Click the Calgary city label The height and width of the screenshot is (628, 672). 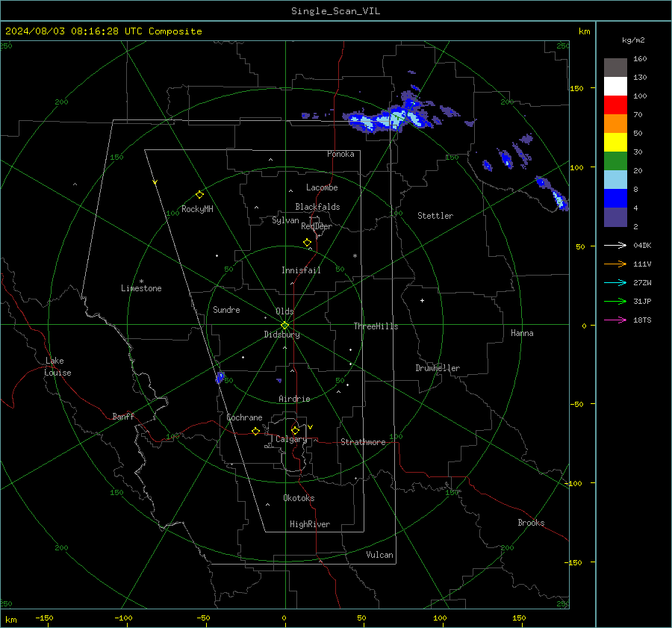[291, 439]
